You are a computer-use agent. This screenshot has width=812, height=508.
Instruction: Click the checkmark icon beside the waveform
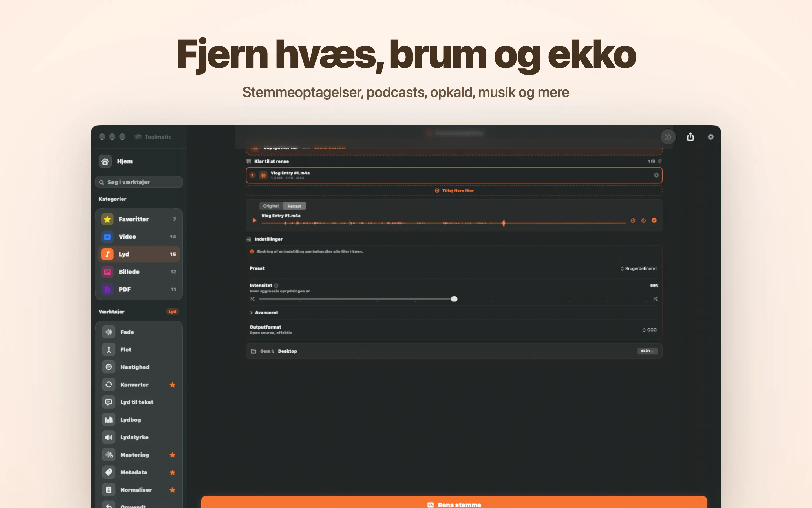point(654,220)
